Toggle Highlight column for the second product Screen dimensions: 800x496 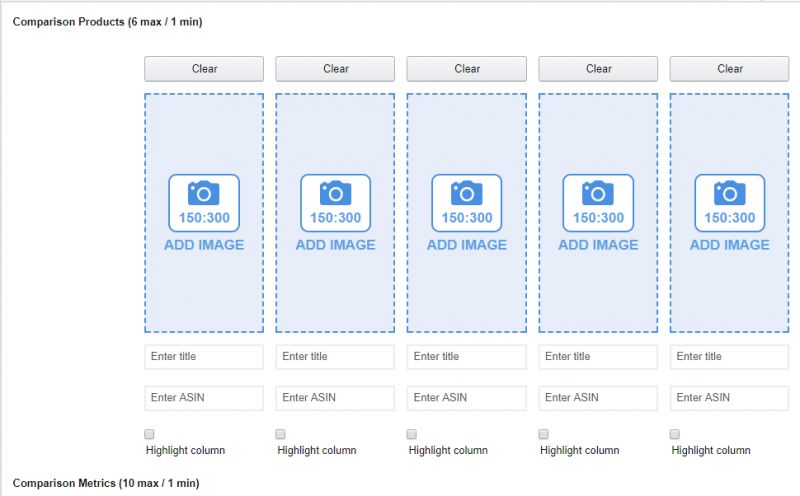coord(281,434)
